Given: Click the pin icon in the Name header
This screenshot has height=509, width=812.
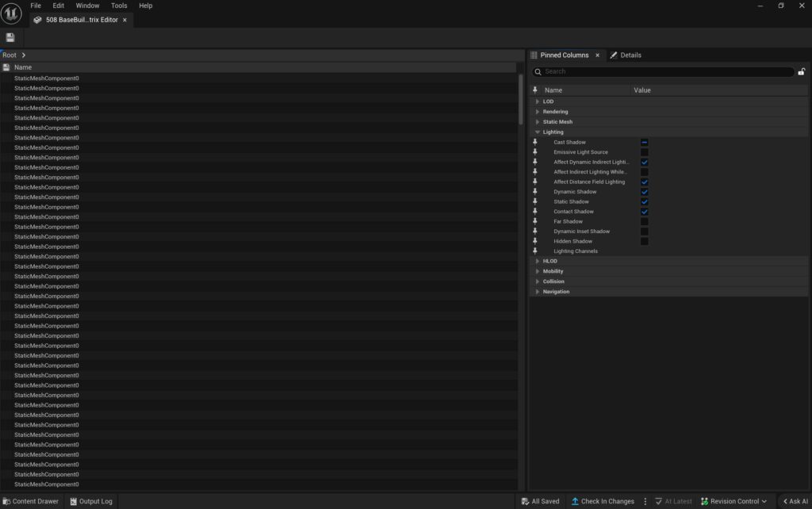Looking at the screenshot, I should click(x=535, y=90).
